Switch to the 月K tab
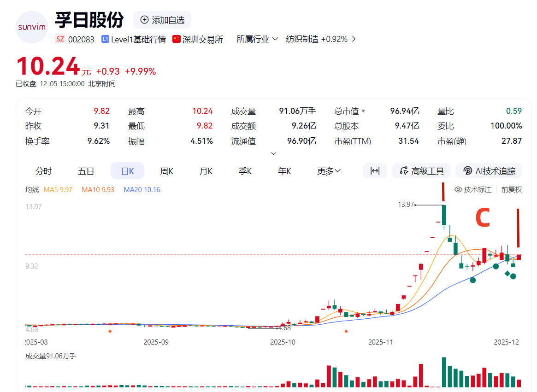The image size is (537, 392). [x=206, y=171]
